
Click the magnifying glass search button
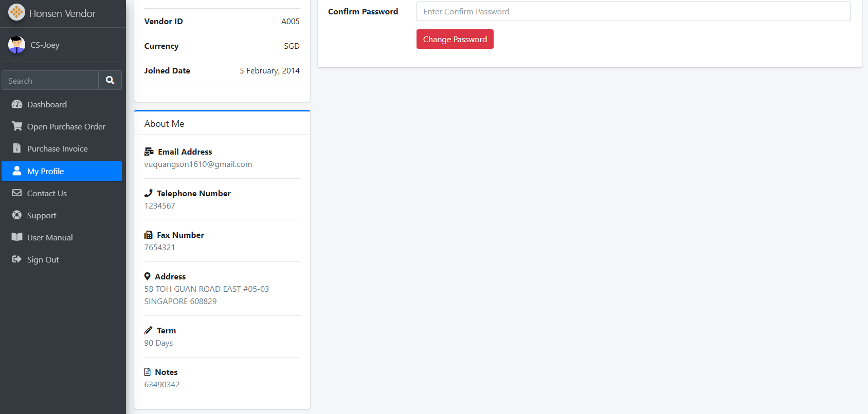(x=110, y=80)
